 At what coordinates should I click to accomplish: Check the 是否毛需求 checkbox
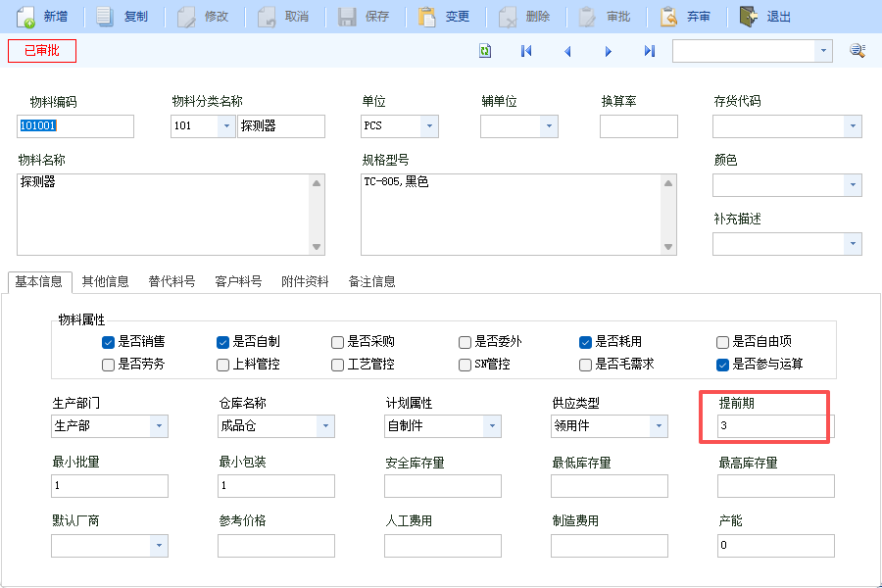click(x=586, y=366)
